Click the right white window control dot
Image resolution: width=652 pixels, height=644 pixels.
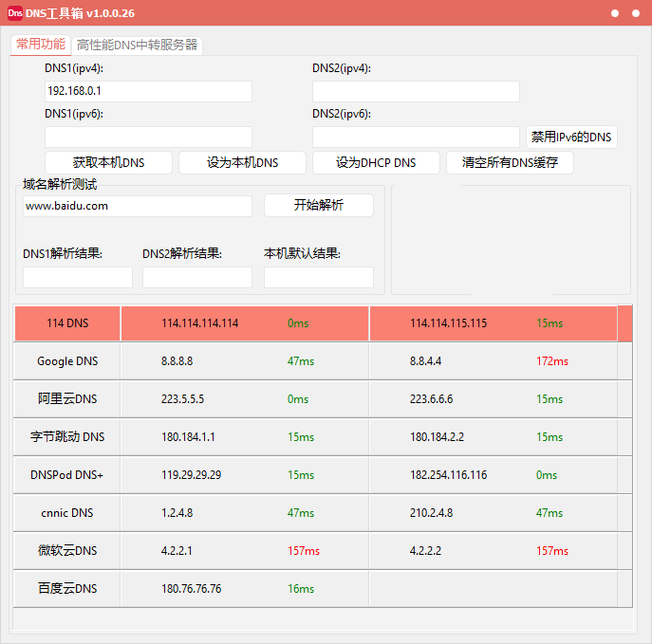click(636, 13)
